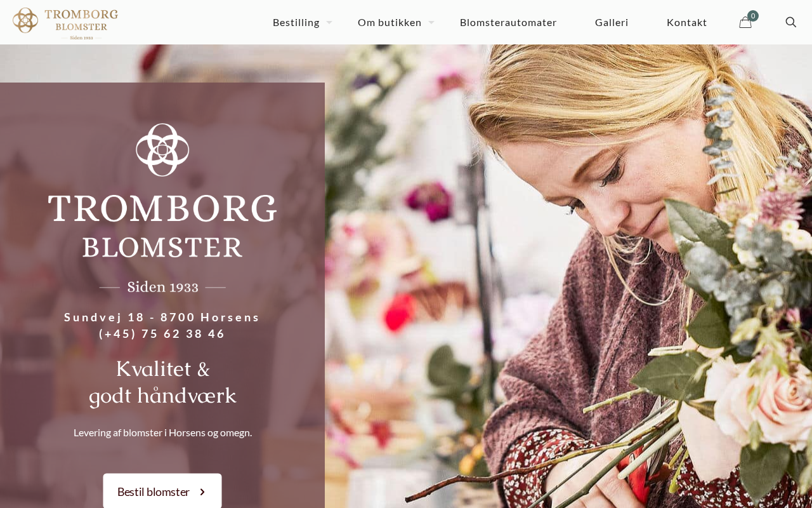Expand the Om butikken dropdown arrow
This screenshot has height=508, width=812.
point(431,22)
